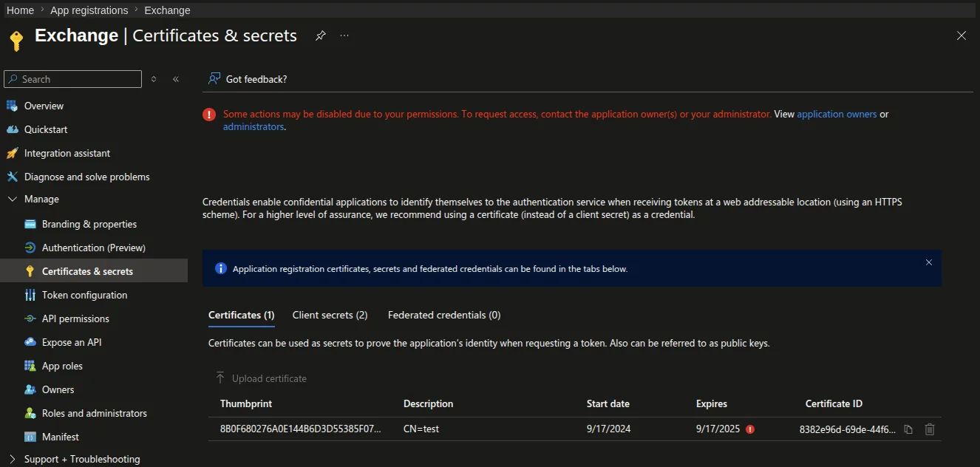
Task: Click the red error icon in permissions warning
Action: click(209, 115)
